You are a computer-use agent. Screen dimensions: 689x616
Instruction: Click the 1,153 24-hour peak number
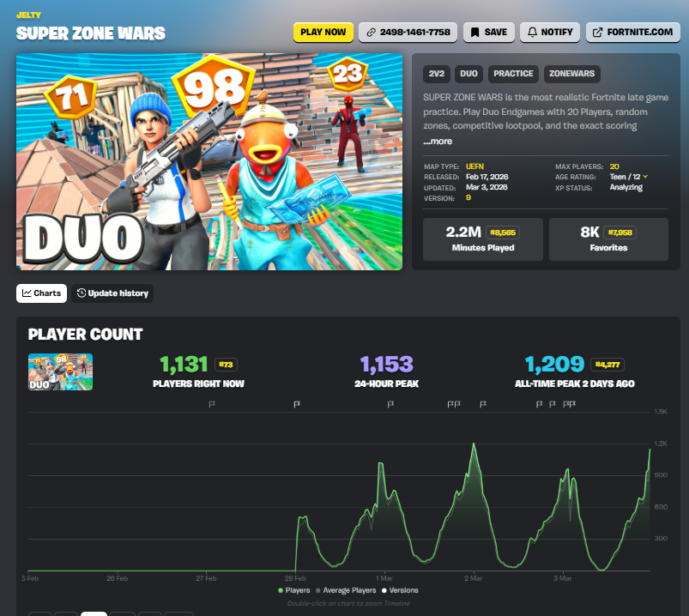click(387, 365)
